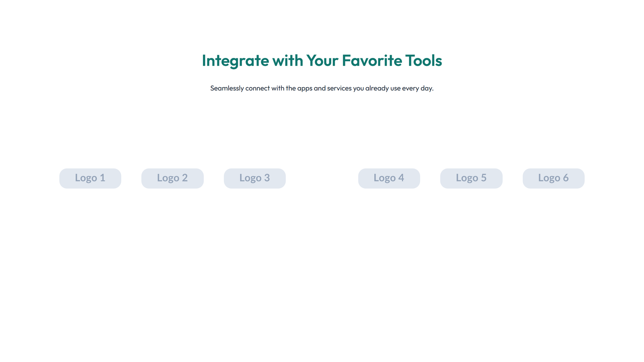
Task: Click the middle logo in right group
Action: (x=471, y=178)
